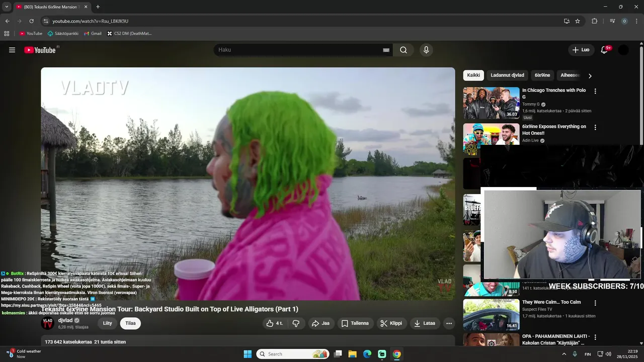644x362 pixels.
Task: Open options for They Were Calm video
Action: 595,303
